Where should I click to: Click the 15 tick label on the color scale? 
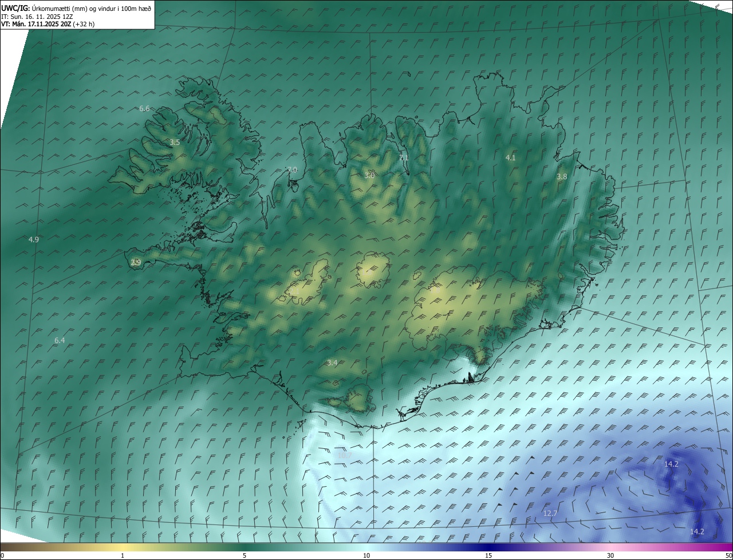[x=488, y=555]
